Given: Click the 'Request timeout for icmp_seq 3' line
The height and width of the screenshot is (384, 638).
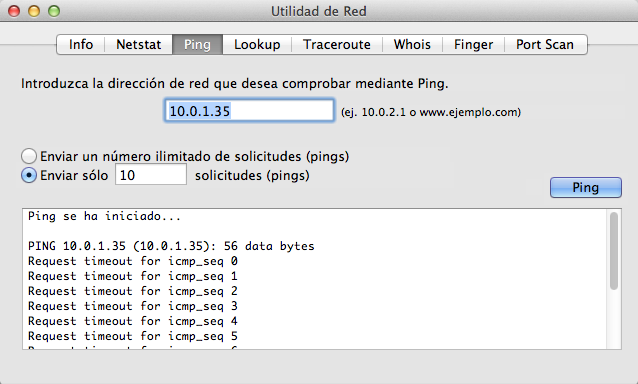Looking at the screenshot, I should (133, 306).
